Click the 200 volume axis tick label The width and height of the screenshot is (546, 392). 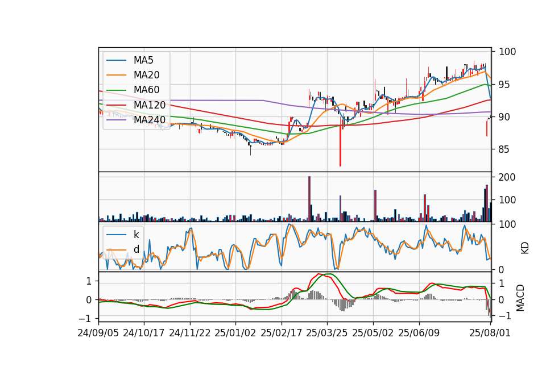pos(507,177)
